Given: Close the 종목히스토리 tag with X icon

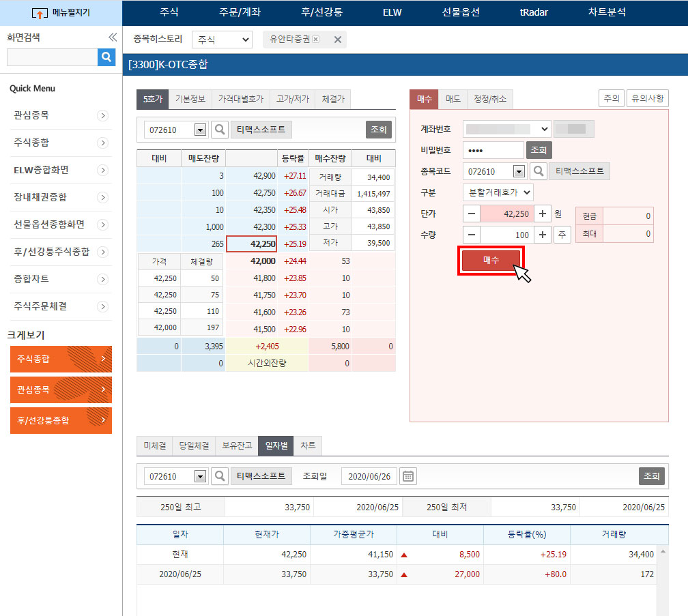Looking at the screenshot, I should 337,40.
